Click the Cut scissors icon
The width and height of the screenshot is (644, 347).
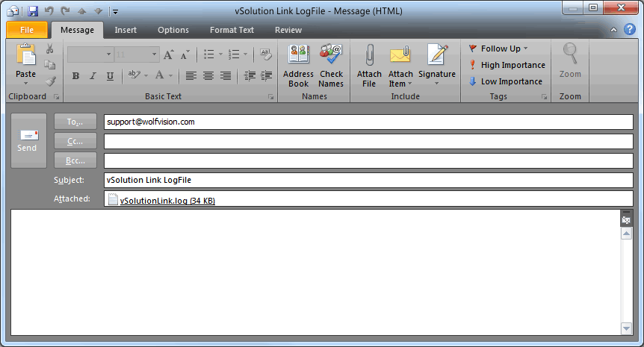(x=50, y=49)
